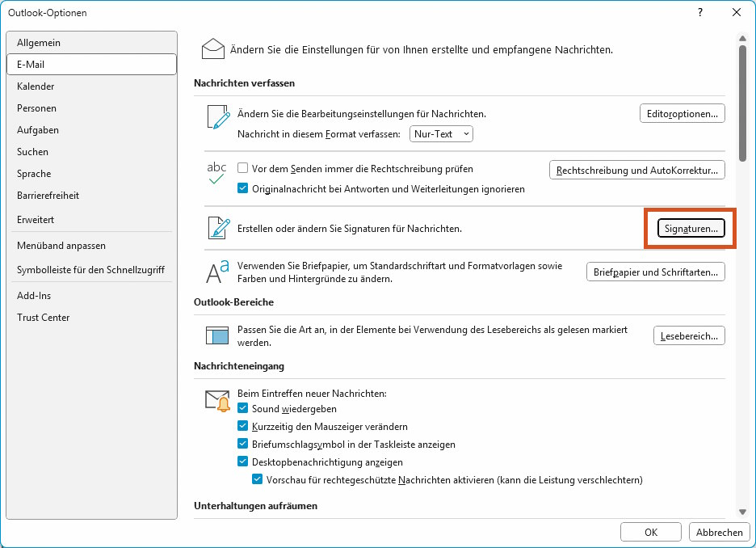Open the Nur-Text message format dropdown

(441, 134)
